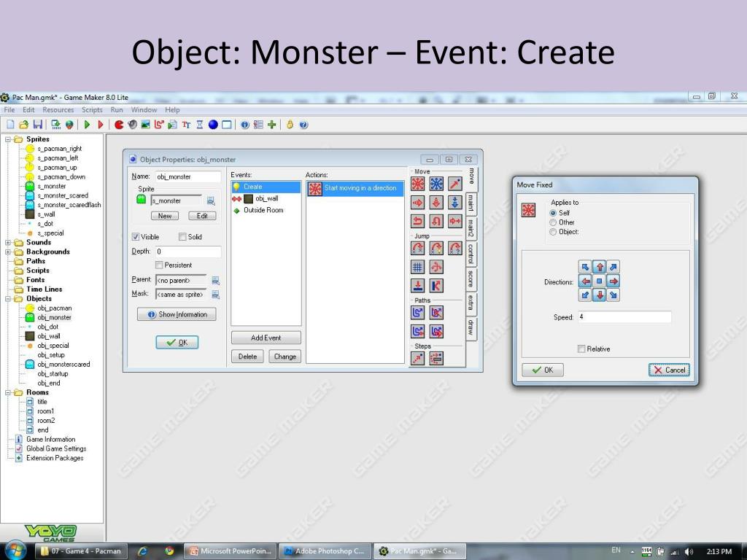Click the Create sprite Pac-Man toolbar icon
The image size is (747, 560).
pos(119,125)
